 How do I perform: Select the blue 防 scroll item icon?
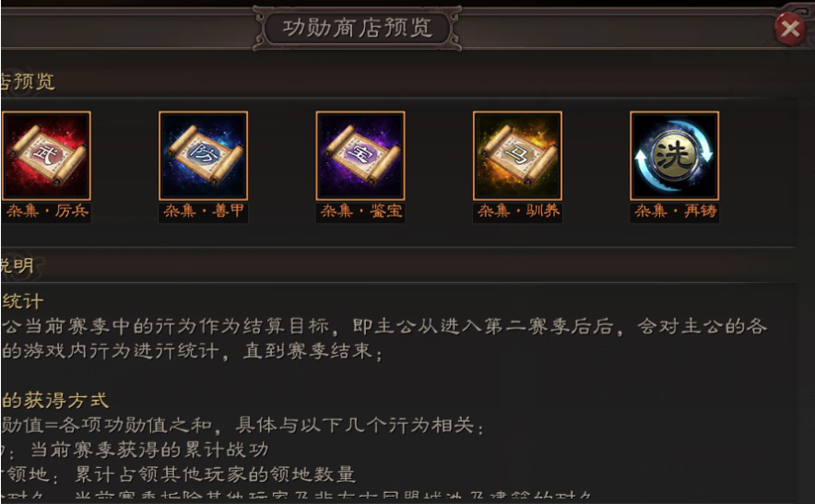coord(203,156)
